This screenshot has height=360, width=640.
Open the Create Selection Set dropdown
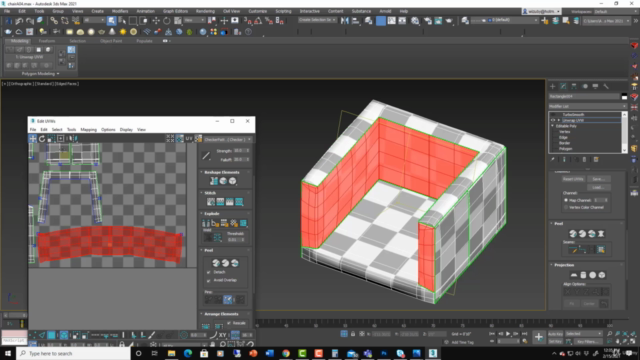pos(317,20)
